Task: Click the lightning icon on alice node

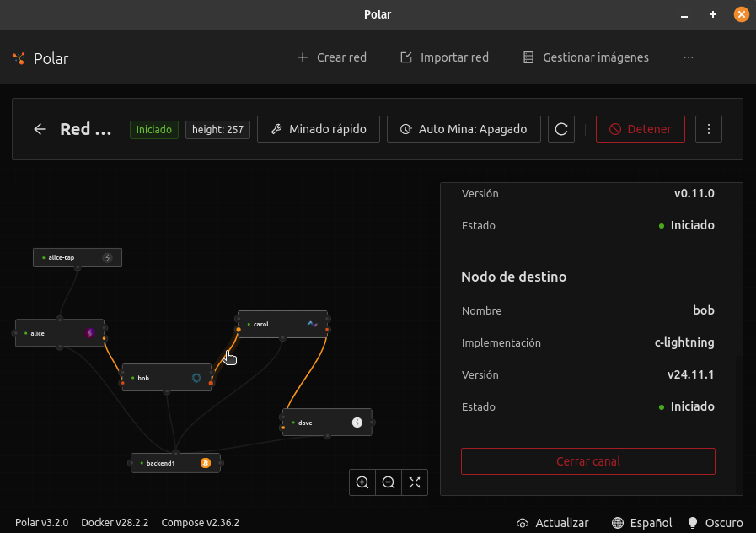Action: [89, 333]
